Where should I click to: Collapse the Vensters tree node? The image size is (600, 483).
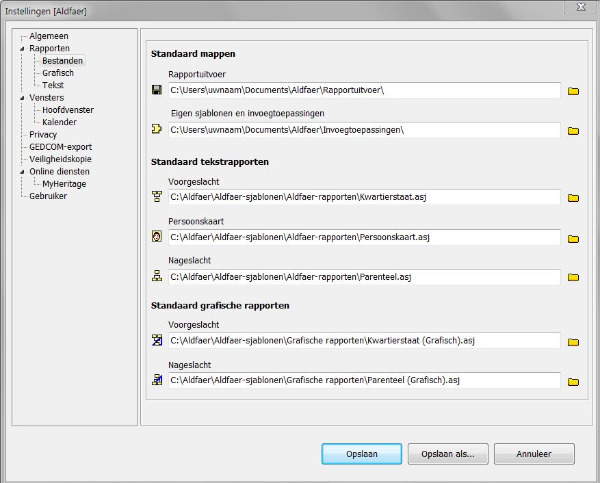[21, 98]
